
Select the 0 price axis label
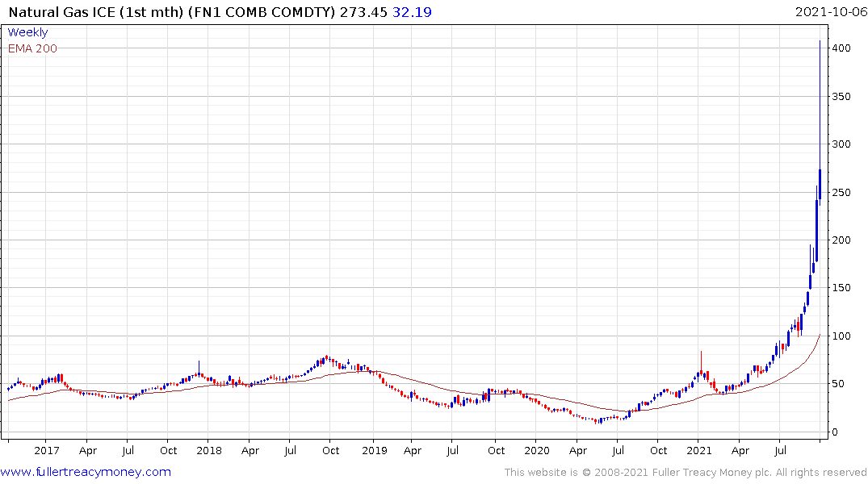coord(835,432)
